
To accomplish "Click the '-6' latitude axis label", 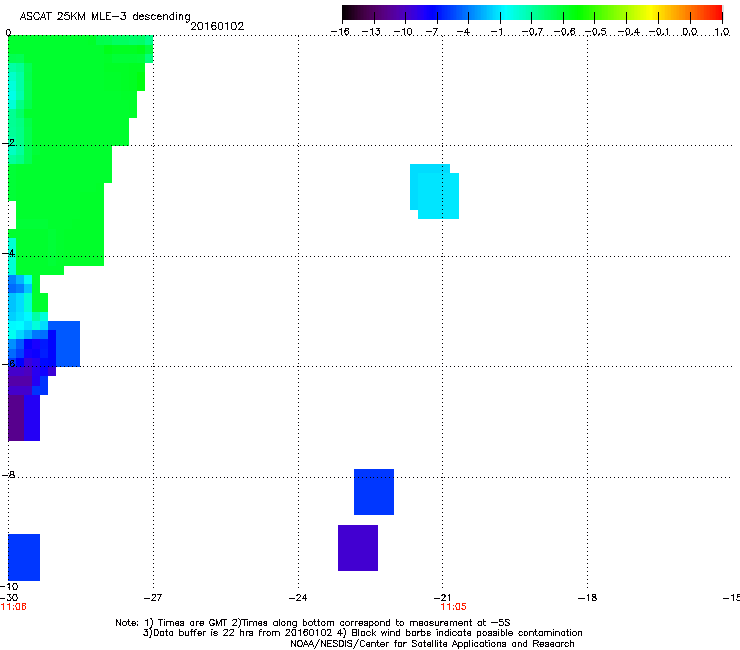I will (8, 363).
